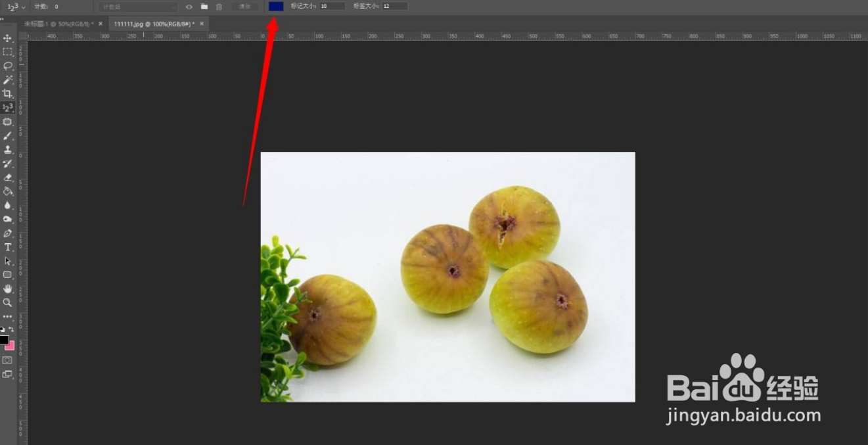
Task: Swap foreground and background colors
Action: tap(11, 329)
